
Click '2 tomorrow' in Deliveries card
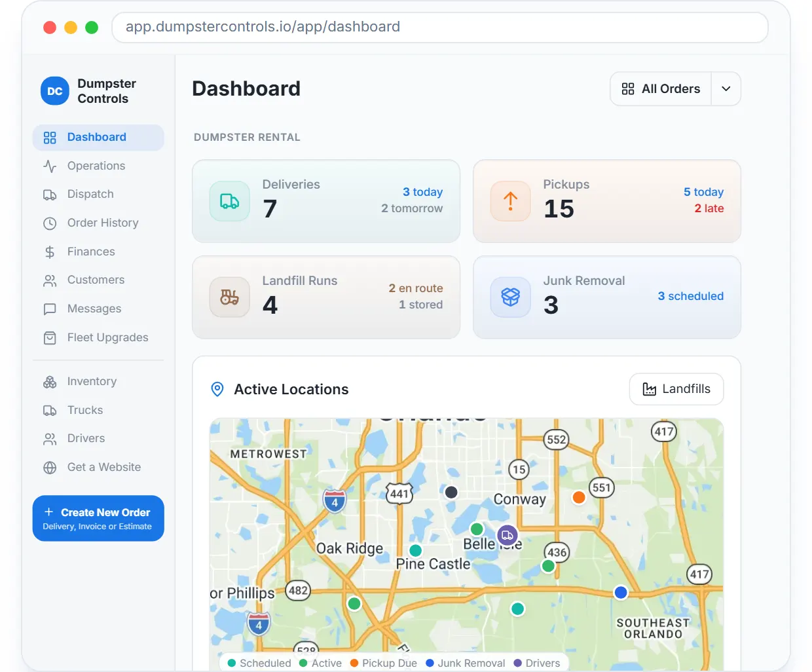(x=412, y=208)
